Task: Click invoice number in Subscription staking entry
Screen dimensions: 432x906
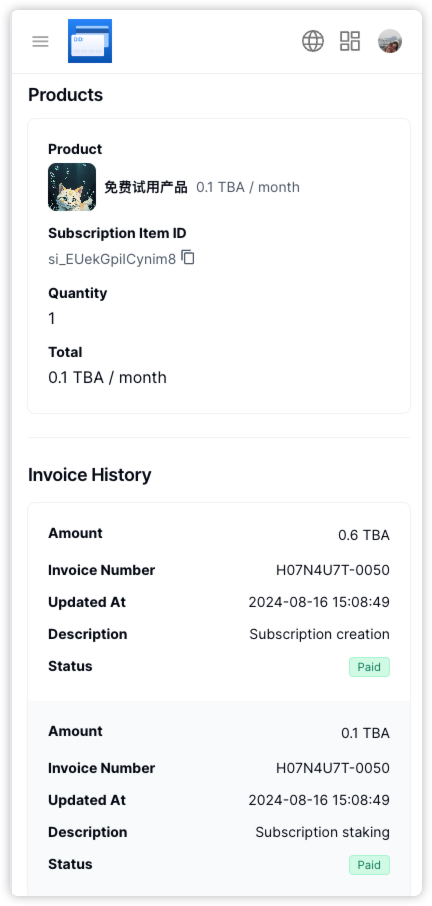Action: tap(333, 768)
